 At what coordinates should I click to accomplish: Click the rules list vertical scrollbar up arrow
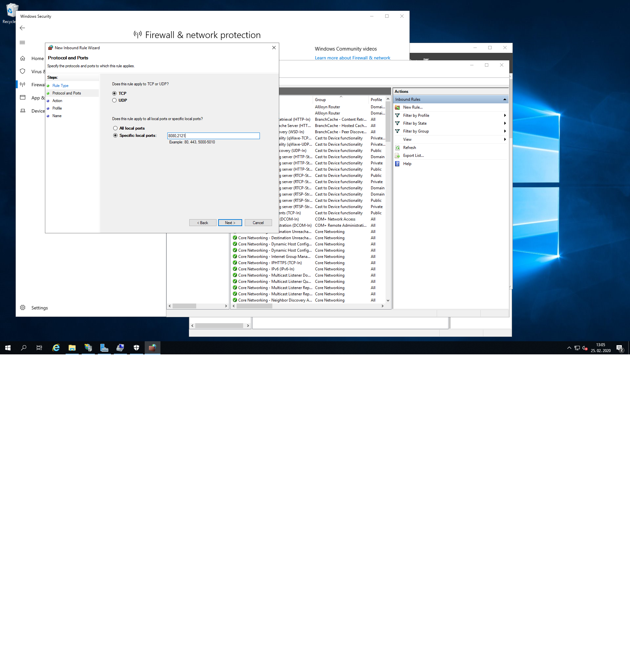click(x=388, y=99)
